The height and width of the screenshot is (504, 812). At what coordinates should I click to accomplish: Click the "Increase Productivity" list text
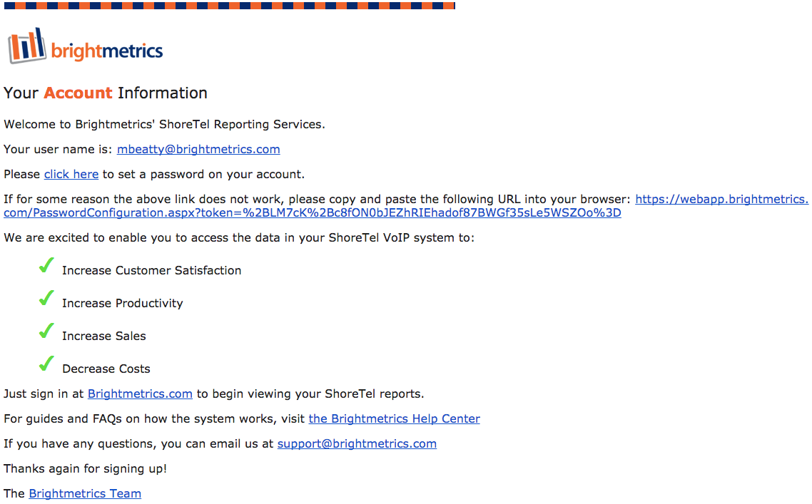pyautogui.click(x=122, y=303)
